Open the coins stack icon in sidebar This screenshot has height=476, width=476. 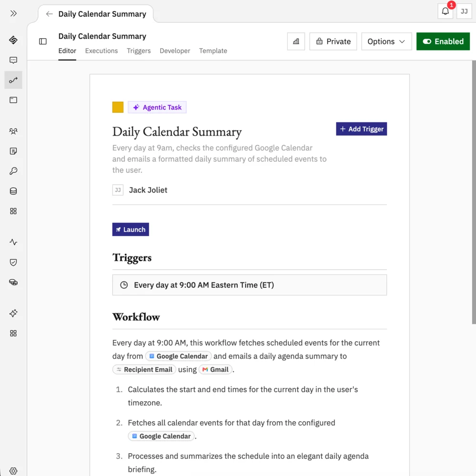[x=13, y=282]
